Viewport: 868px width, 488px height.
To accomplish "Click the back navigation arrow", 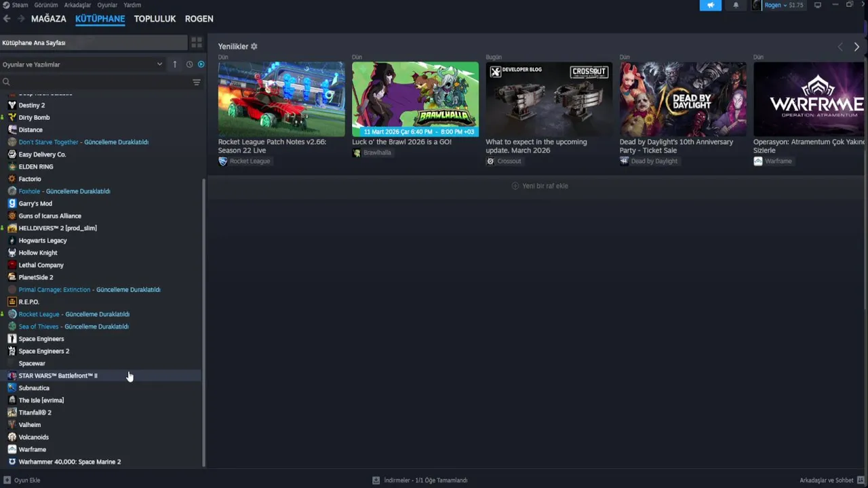I will (x=7, y=19).
